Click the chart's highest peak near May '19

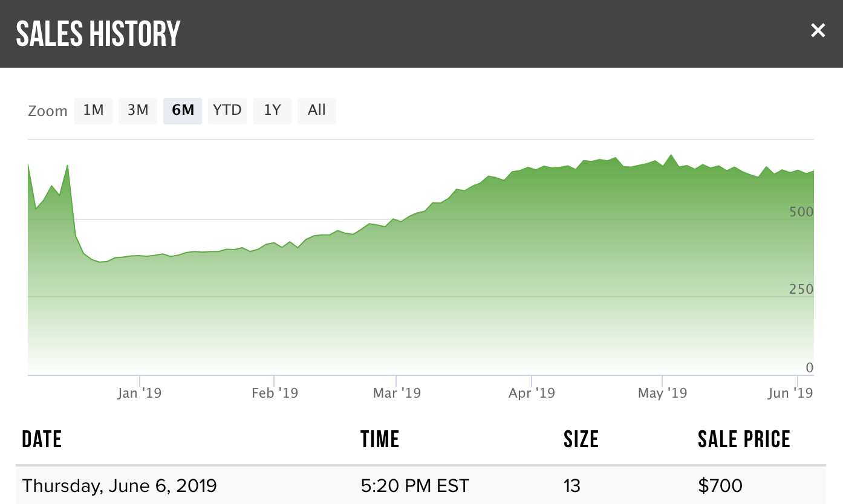coord(671,155)
